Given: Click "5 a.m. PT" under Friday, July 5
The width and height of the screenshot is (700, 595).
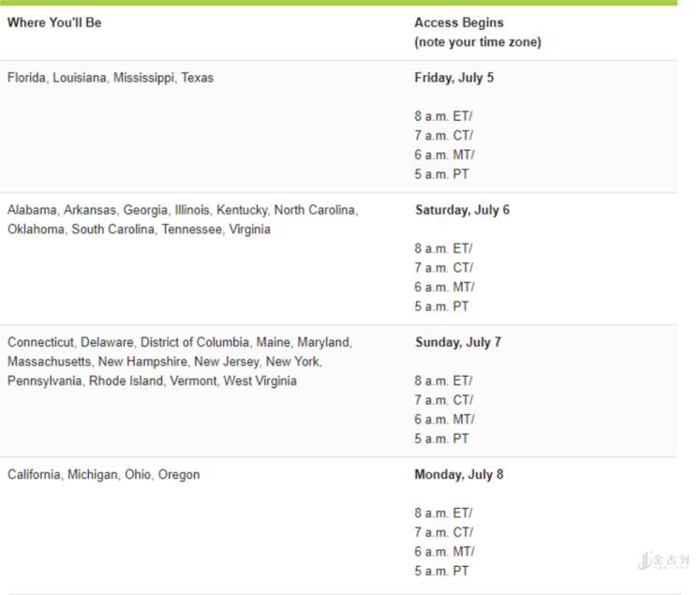Looking at the screenshot, I should (442, 174).
